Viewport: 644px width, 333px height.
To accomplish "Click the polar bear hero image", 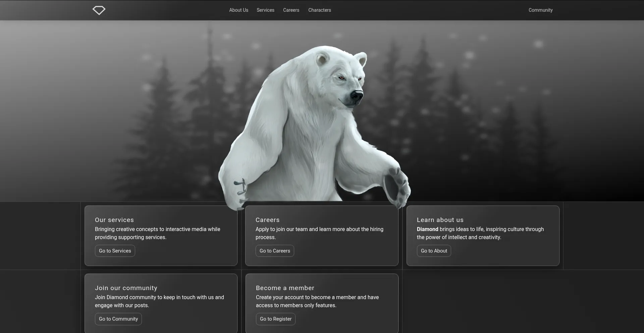I will point(314,127).
